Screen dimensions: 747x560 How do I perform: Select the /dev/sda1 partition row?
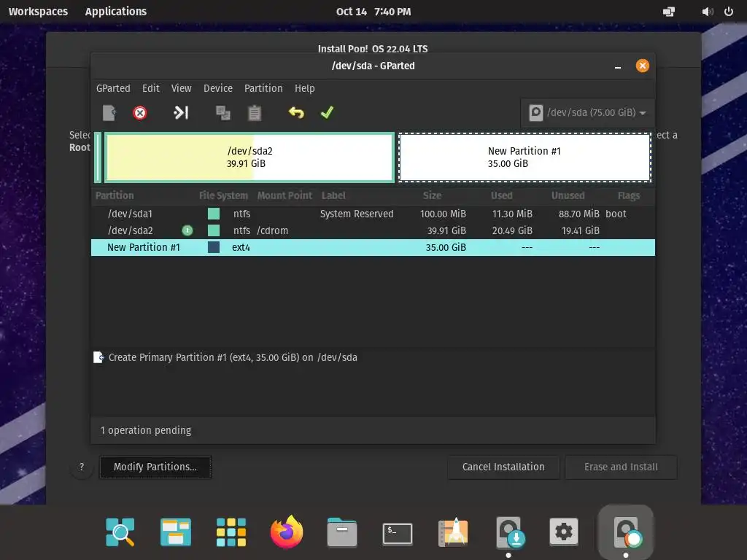[373, 214]
